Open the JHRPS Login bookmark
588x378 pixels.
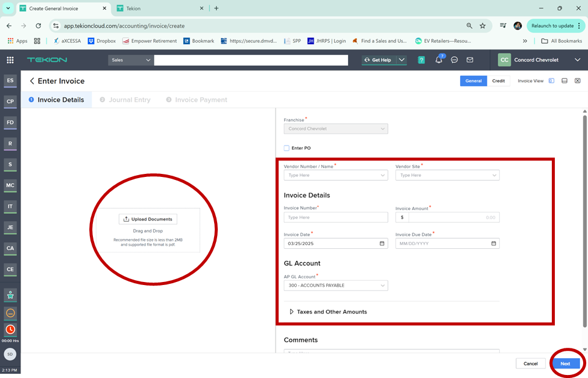(327, 41)
